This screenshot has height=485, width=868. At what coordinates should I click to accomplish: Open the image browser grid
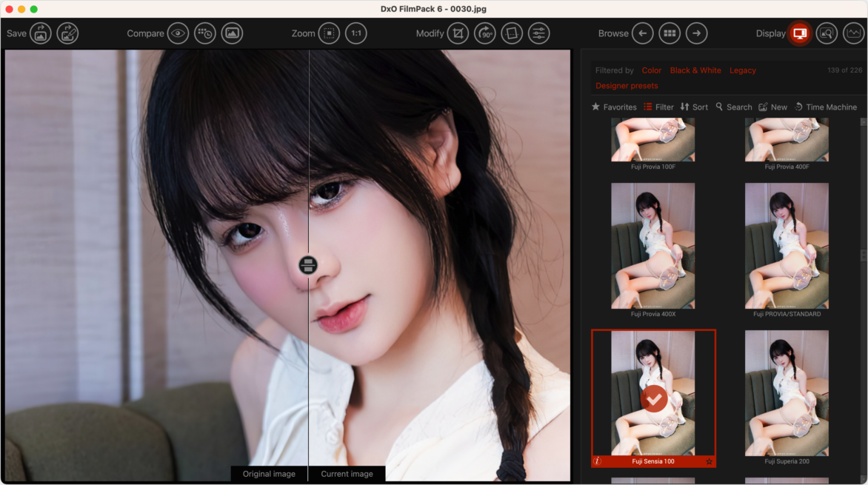(x=670, y=33)
